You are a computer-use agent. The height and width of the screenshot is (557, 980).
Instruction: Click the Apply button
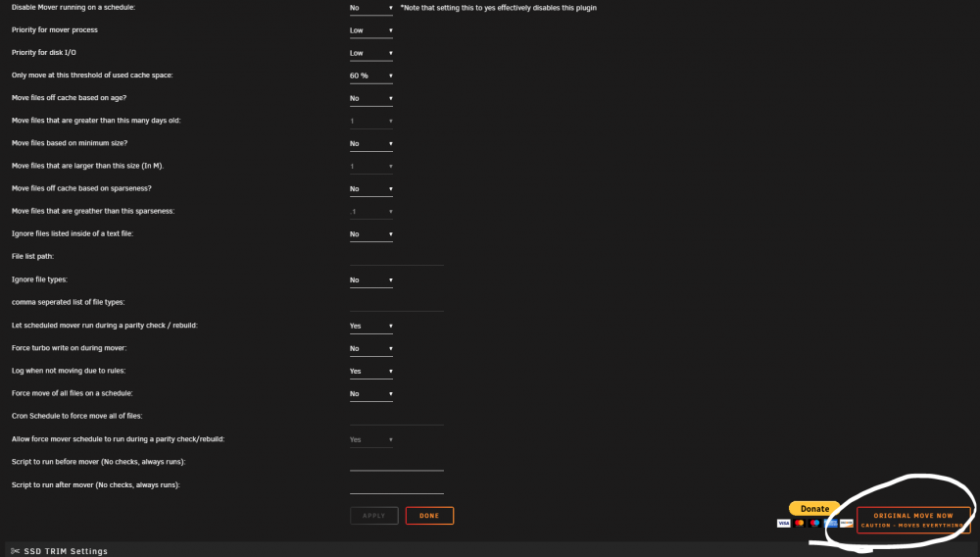coord(373,516)
